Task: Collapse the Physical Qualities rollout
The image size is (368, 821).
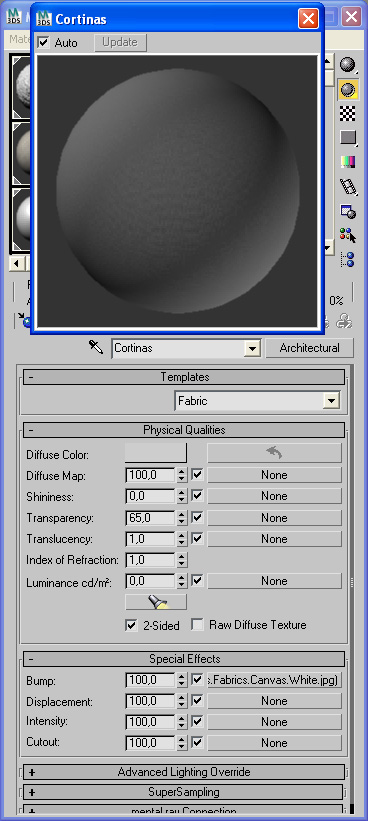Action: click(184, 430)
